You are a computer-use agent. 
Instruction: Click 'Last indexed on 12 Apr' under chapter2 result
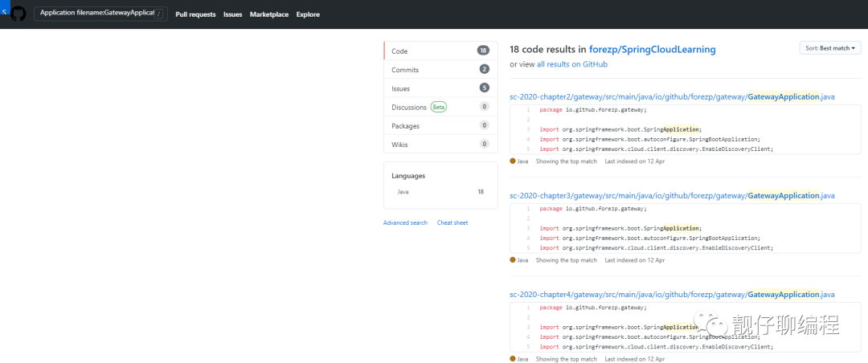click(x=634, y=161)
